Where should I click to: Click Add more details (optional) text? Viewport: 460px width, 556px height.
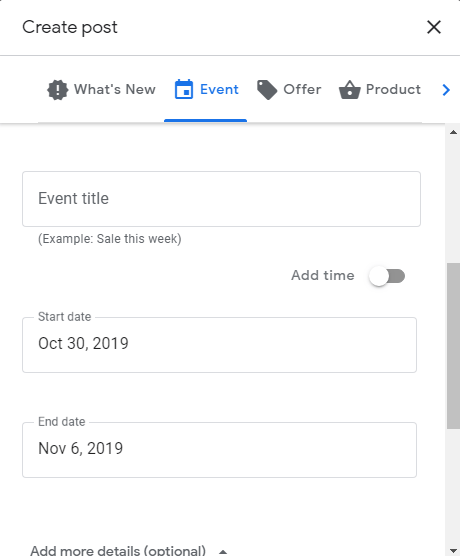pyautogui.click(x=118, y=551)
